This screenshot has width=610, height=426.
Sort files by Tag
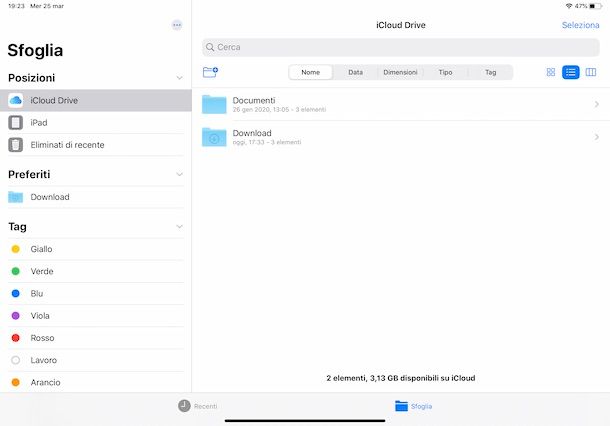tap(491, 72)
